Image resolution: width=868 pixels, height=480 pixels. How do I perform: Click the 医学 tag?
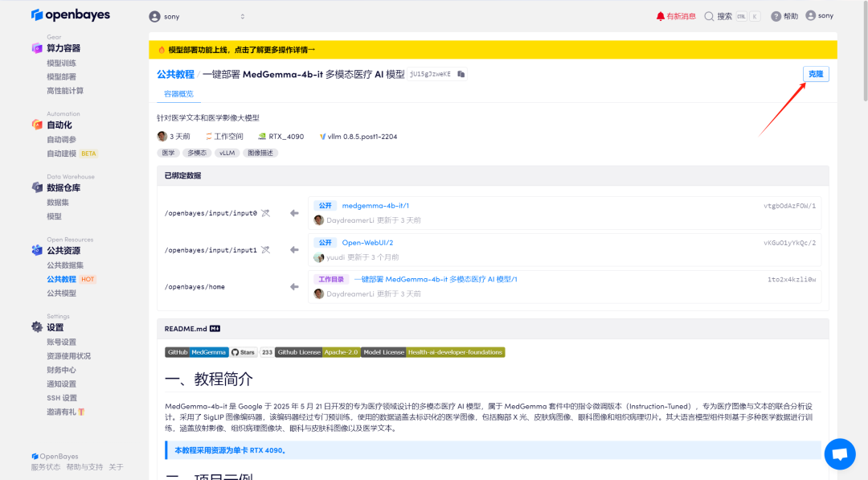(x=168, y=153)
